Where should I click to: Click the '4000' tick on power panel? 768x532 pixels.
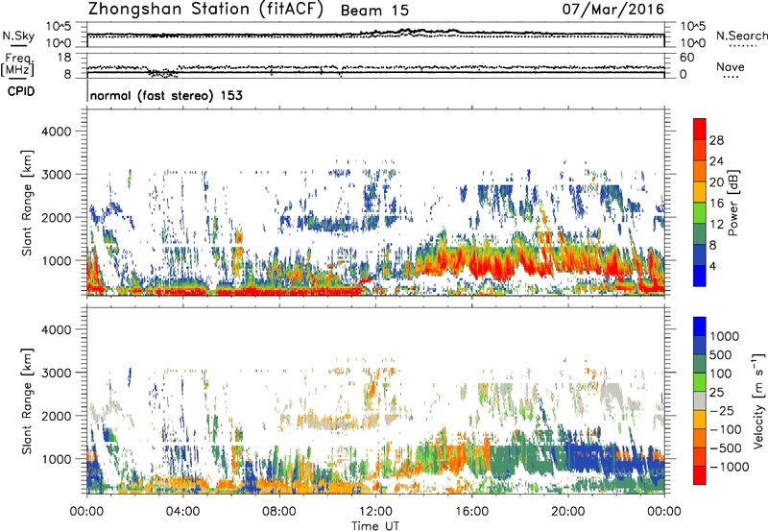coord(56,132)
